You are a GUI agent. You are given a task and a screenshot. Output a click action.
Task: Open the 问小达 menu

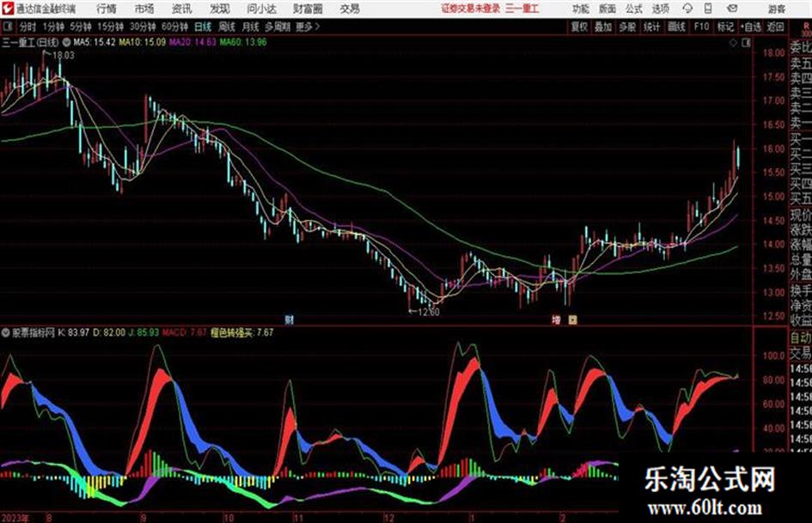click(261, 9)
